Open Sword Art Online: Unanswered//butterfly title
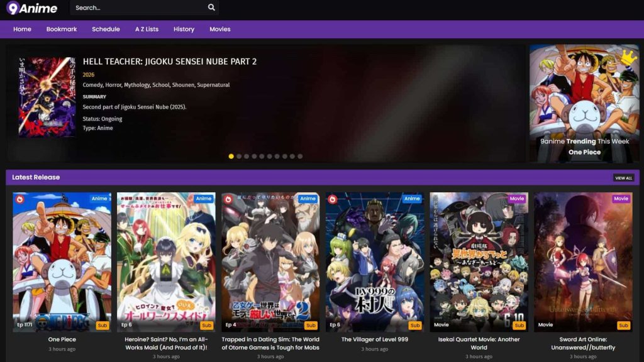 (x=583, y=344)
